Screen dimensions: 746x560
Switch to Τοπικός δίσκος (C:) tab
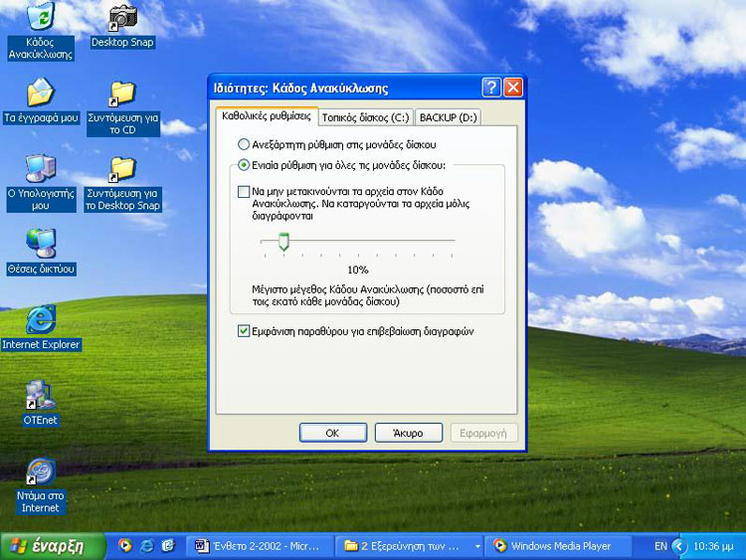click(365, 117)
